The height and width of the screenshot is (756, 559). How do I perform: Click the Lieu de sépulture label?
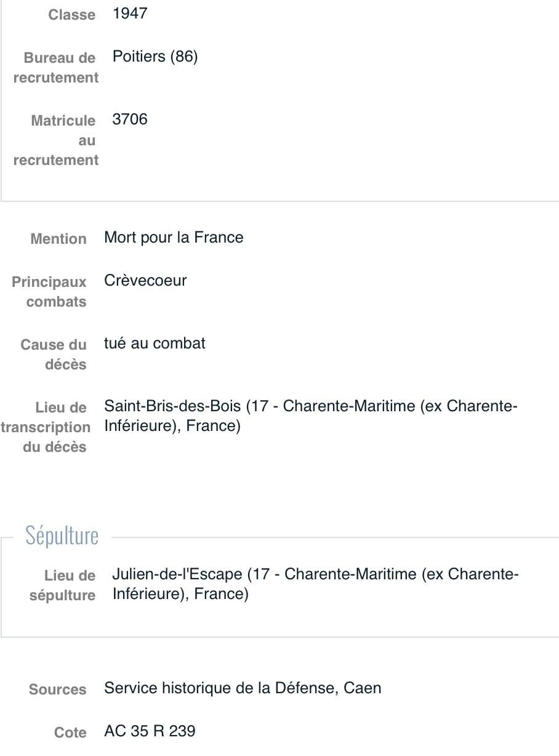point(62,585)
